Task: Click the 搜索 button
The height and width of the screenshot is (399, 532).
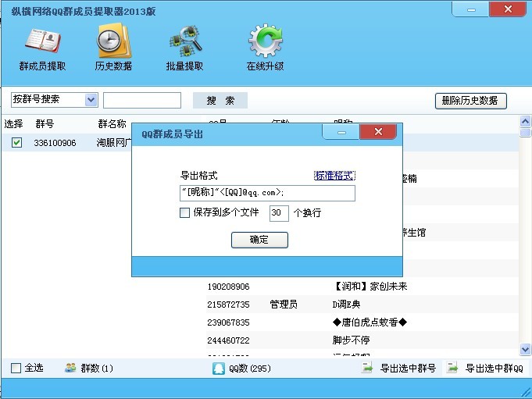Action: point(220,101)
